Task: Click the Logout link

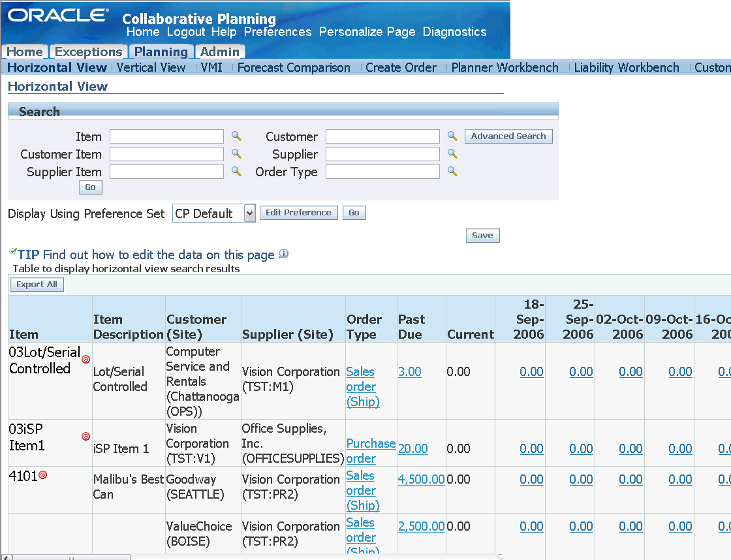Action: click(x=186, y=32)
